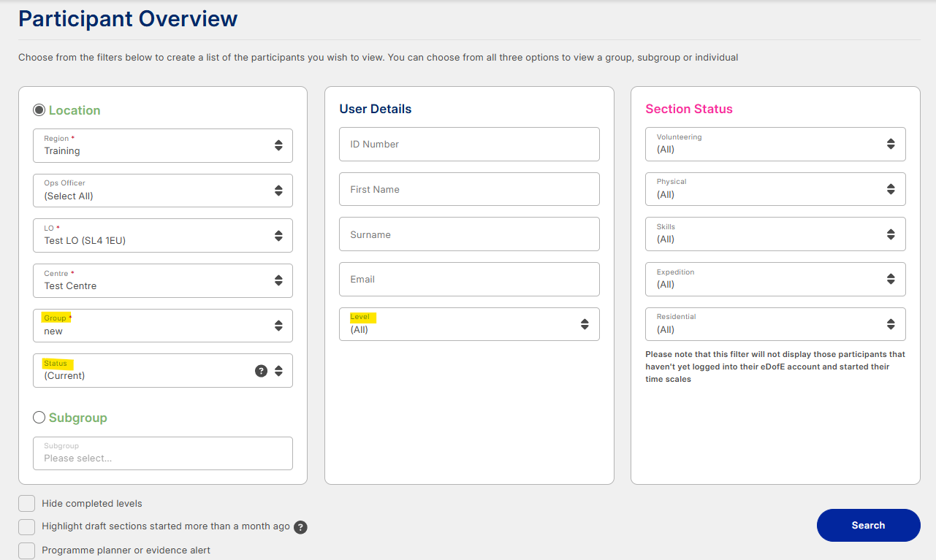The image size is (936, 560).
Task: Open the LO dropdown list
Action: pyautogui.click(x=162, y=235)
